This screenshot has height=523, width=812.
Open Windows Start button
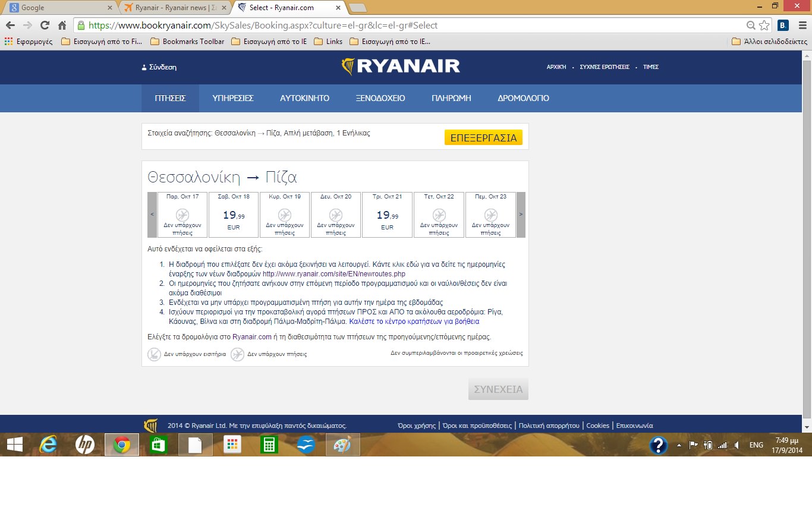click(15, 445)
